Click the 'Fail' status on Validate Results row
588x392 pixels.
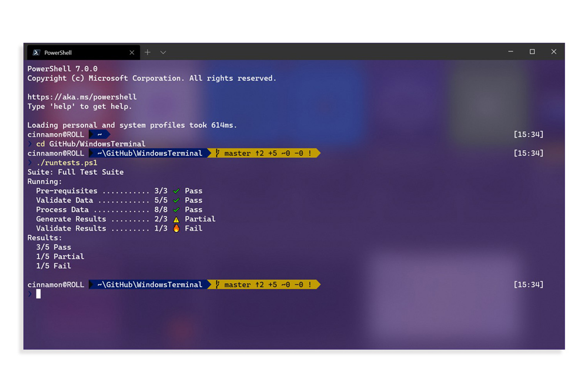193,228
